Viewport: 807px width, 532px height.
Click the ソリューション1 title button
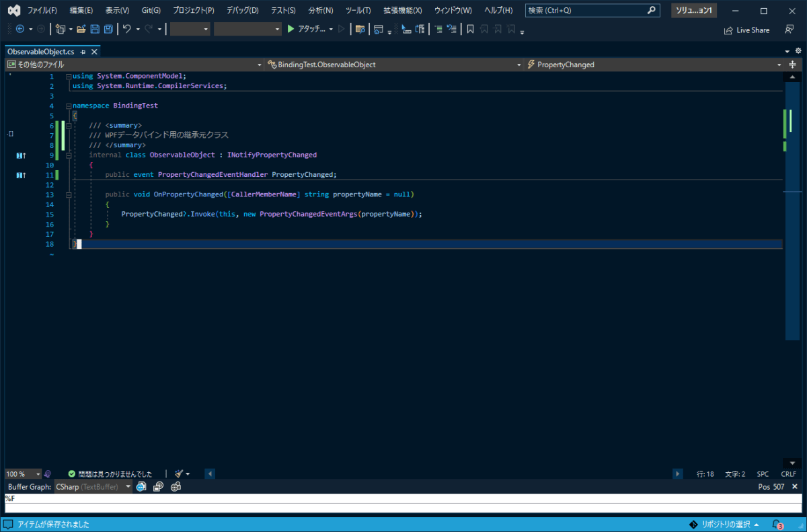(x=694, y=11)
